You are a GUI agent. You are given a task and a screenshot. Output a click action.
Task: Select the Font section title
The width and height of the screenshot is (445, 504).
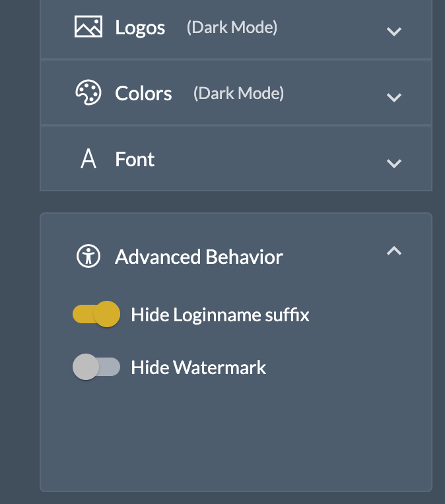[x=135, y=160]
